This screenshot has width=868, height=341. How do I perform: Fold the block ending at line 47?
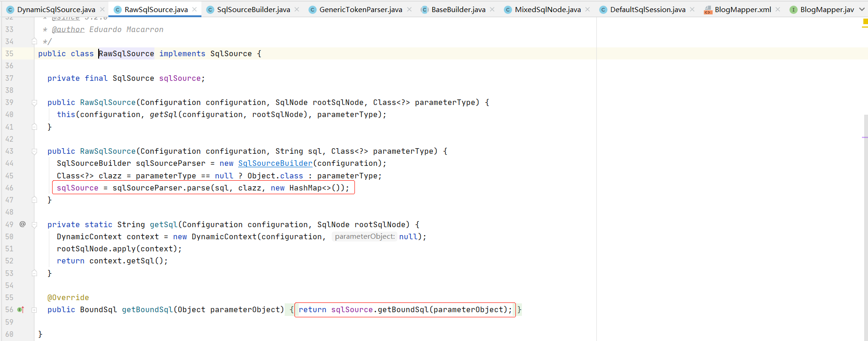(x=34, y=200)
